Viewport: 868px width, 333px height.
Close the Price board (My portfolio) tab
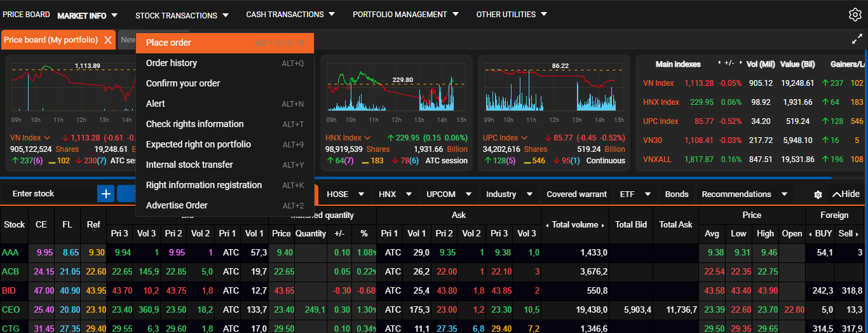[107, 40]
